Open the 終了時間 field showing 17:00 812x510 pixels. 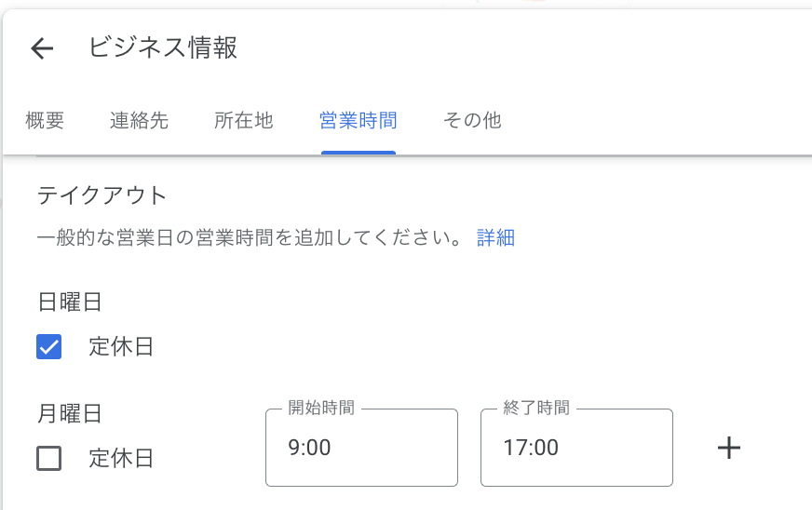(576, 448)
